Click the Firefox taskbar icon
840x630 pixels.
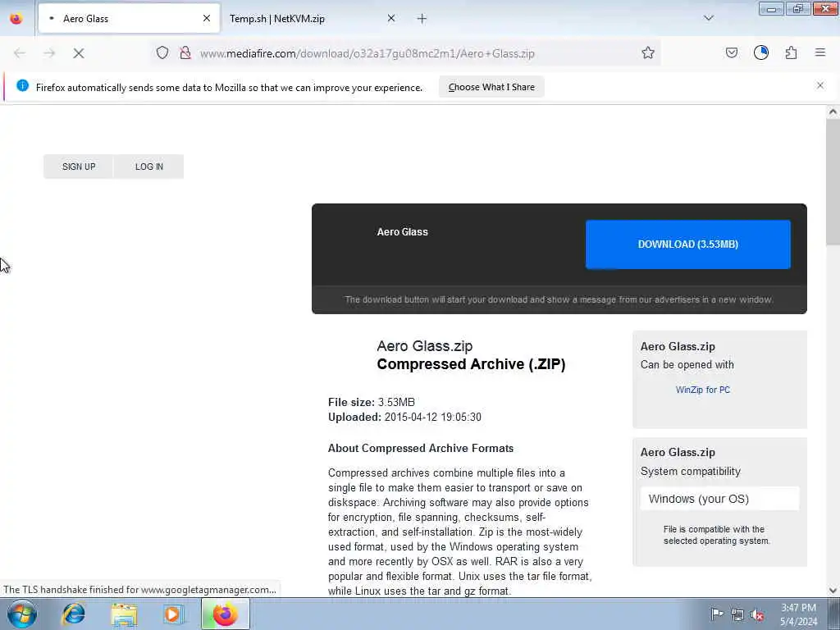(x=226, y=614)
